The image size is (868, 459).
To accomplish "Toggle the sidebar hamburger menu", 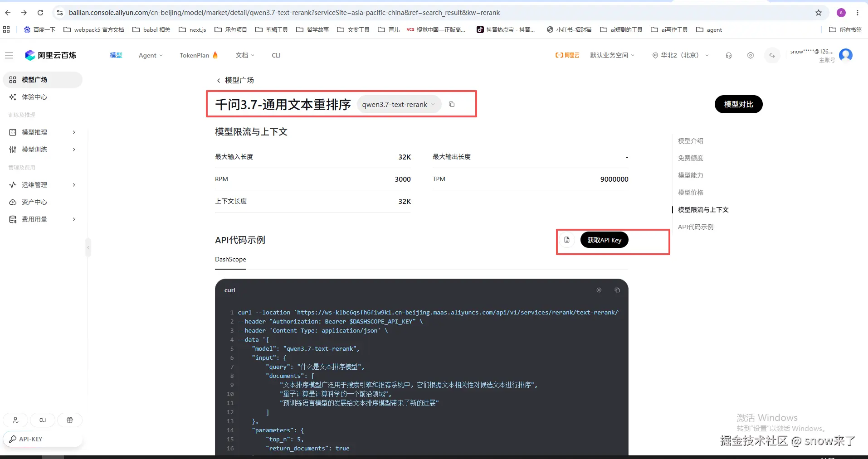I will (x=9, y=55).
